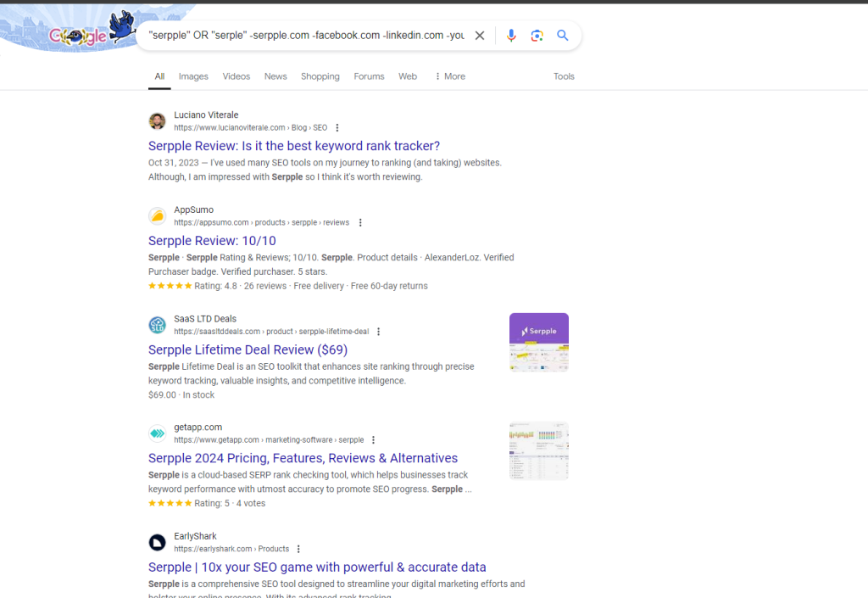The height and width of the screenshot is (598, 868).
Task: Click the getapp.com site name
Action: 198,428
